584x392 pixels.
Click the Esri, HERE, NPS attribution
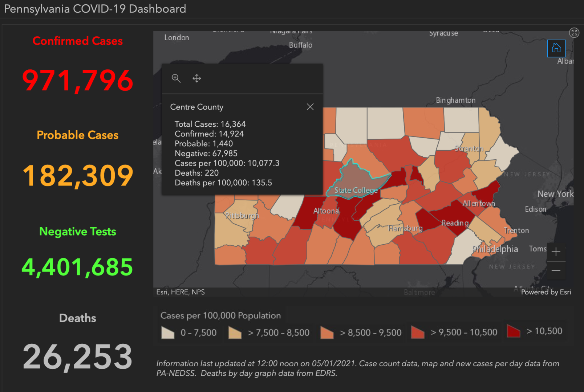coord(181,292)
